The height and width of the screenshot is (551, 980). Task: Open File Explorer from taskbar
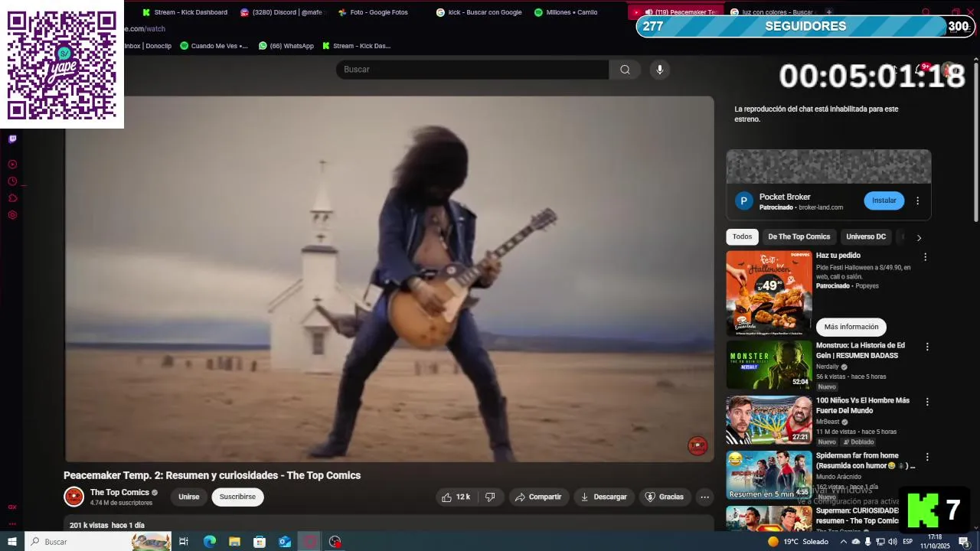[234, 542]
